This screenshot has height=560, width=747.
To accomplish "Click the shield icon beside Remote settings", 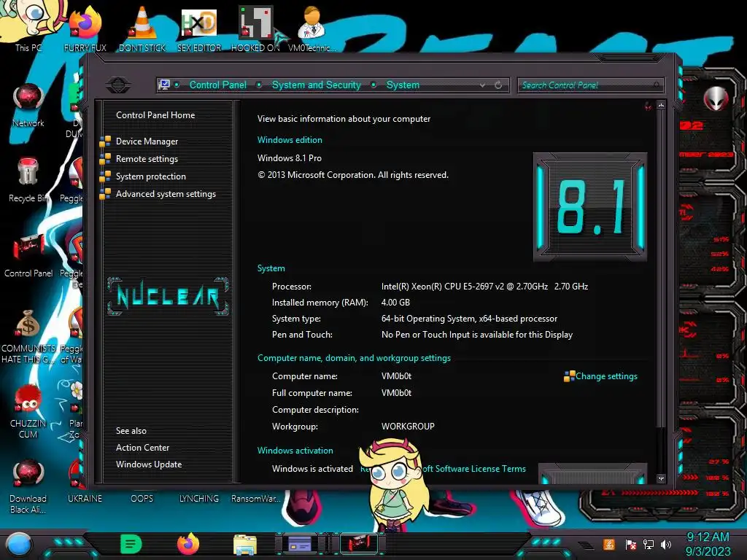I will click(105, 159).
